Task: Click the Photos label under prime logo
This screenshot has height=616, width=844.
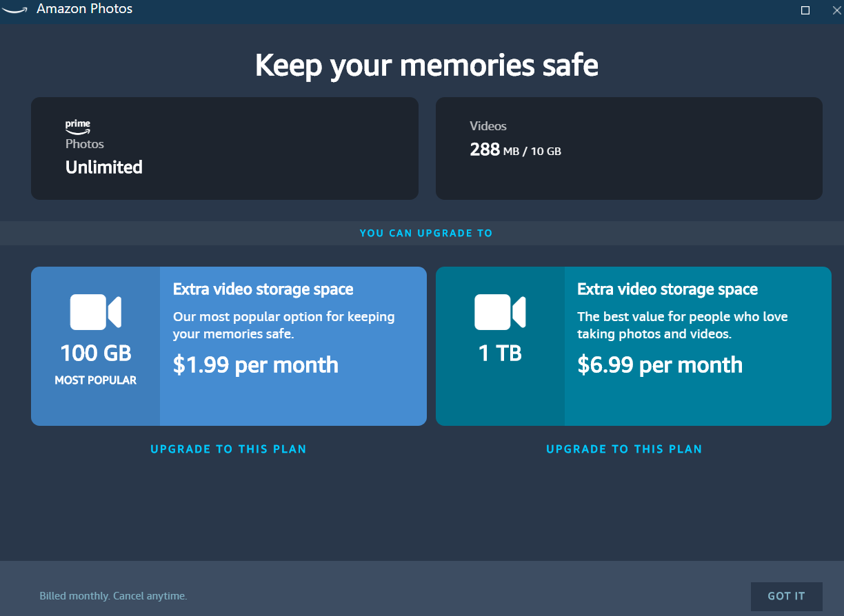Action: [85, 144]
